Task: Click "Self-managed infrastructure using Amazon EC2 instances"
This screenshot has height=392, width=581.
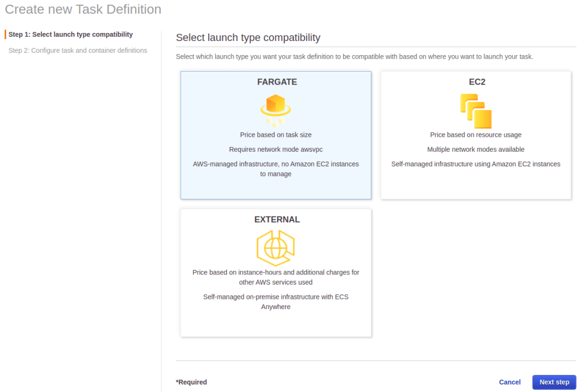Action: 475,164
